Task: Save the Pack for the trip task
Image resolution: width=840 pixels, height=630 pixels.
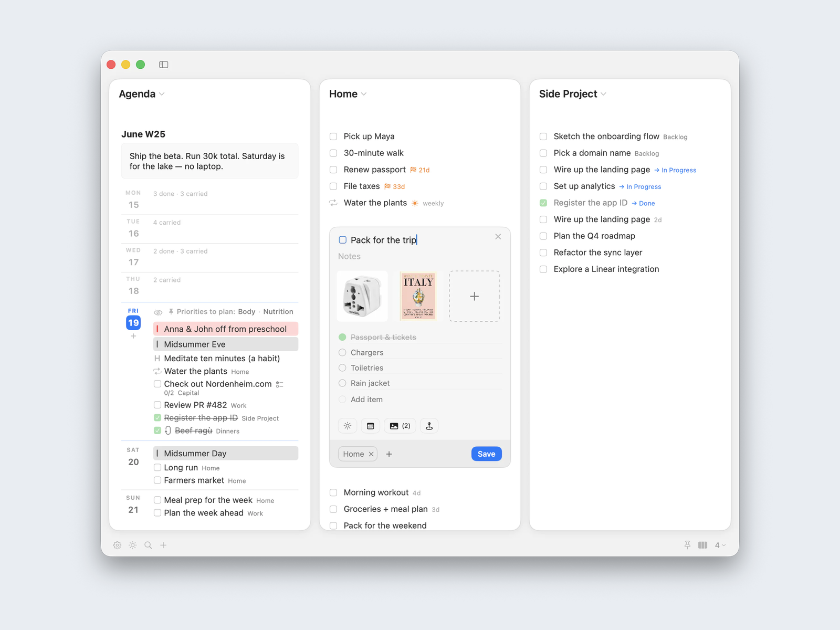Action: tap(486, 454)
